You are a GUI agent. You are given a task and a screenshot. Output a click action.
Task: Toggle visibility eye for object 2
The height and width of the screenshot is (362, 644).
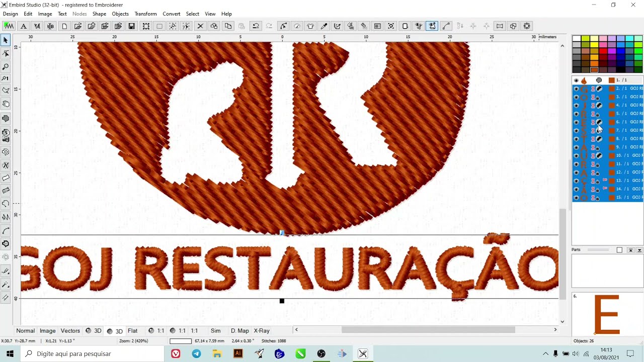click(576, 89)
